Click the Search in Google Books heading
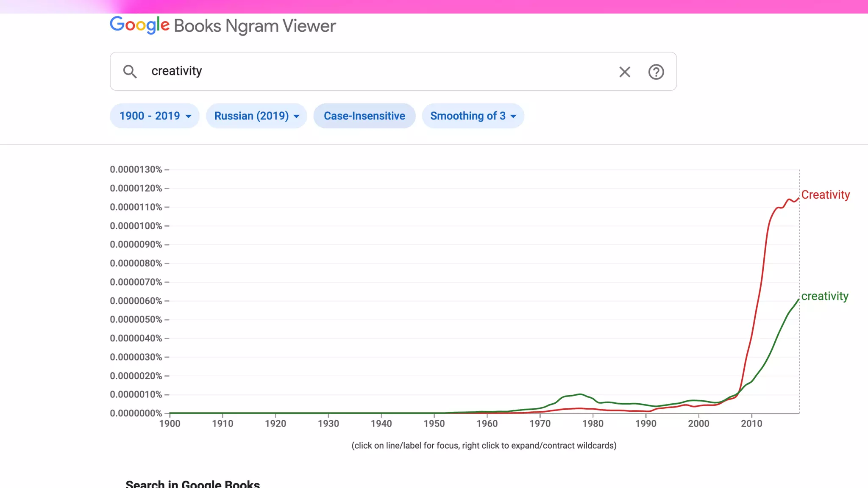The height and width of the screenshot is (488, 868). pos(192,483)
